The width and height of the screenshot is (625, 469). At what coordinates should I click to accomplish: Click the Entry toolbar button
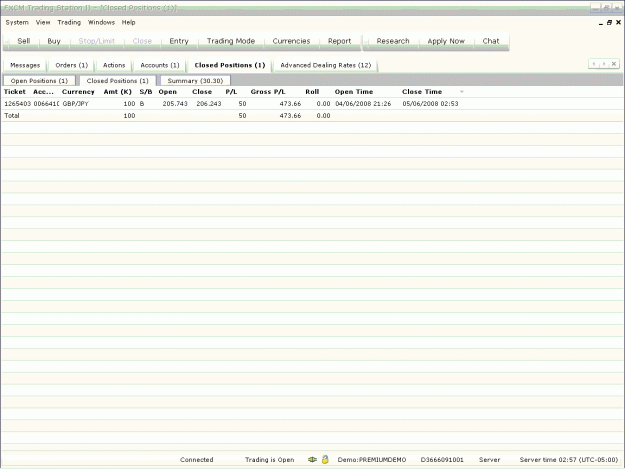pos(179,41)
